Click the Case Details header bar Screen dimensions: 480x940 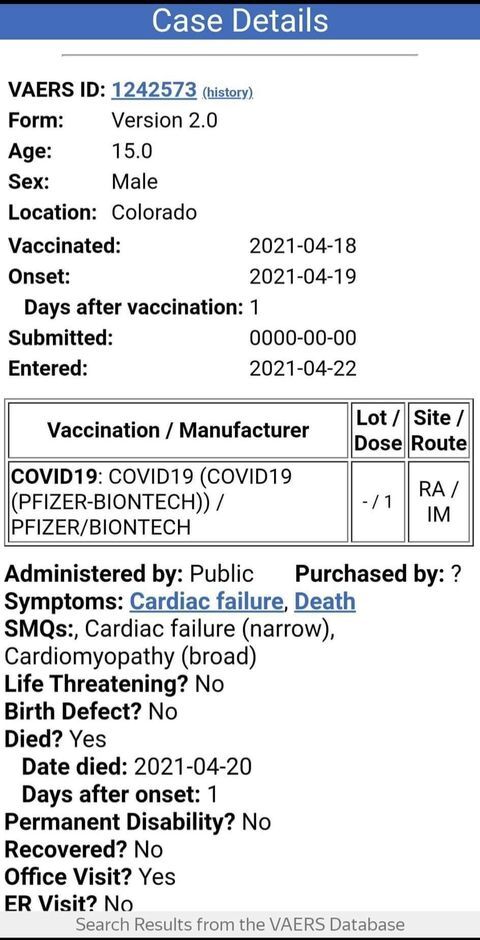[240, 20]
